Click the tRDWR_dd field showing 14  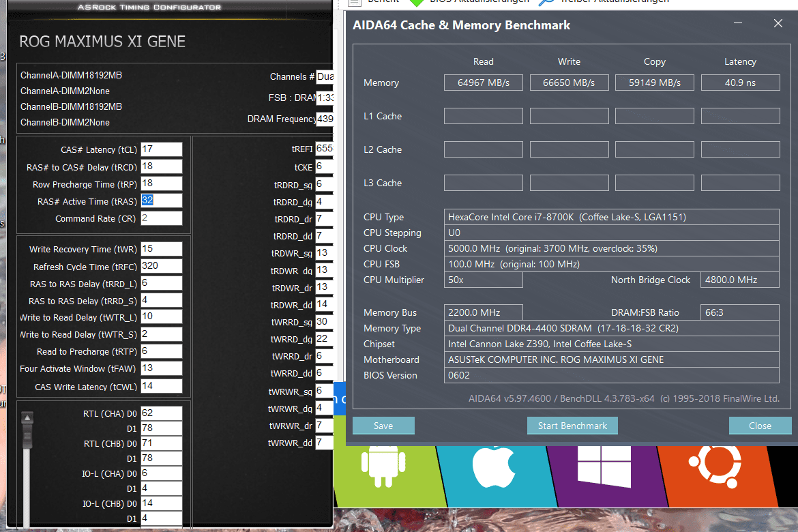click(x=324, y=304)
